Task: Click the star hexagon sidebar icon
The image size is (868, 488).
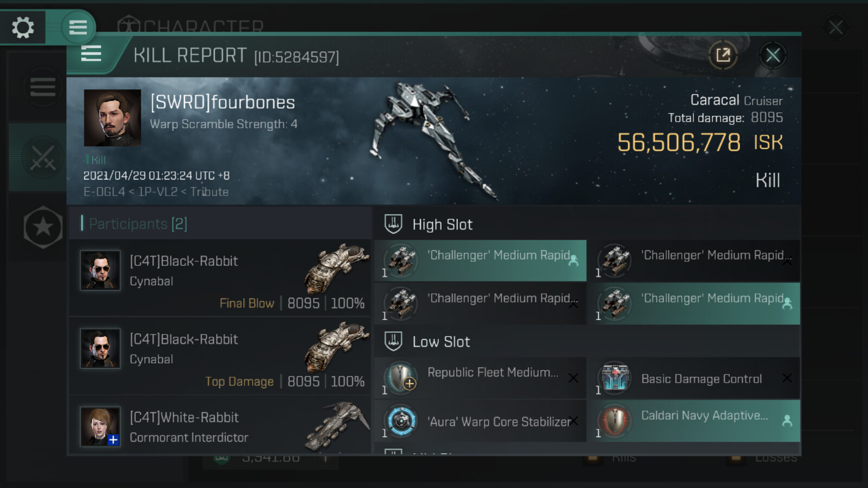Action: [x=43, y=227]
